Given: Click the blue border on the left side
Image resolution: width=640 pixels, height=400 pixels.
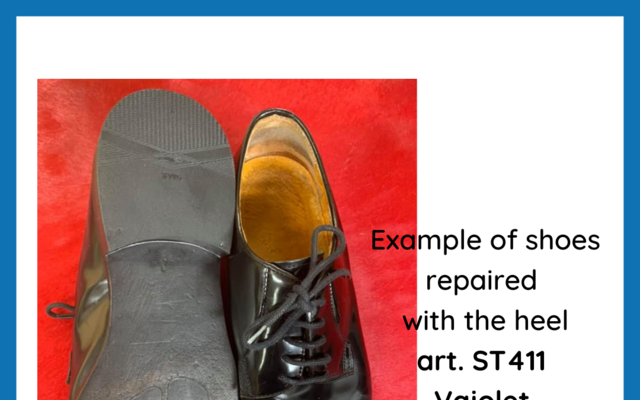Looking at the screenshot, I should [x=8, y=208].
